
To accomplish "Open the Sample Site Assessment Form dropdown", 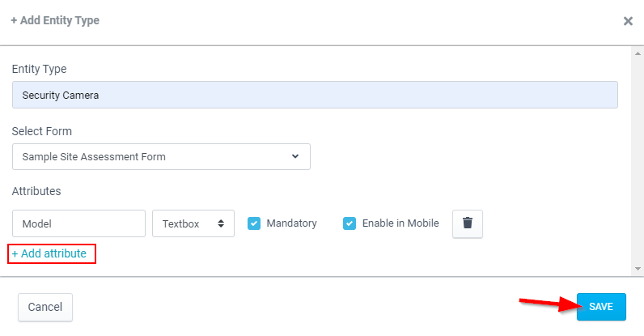I will [161, 156].
